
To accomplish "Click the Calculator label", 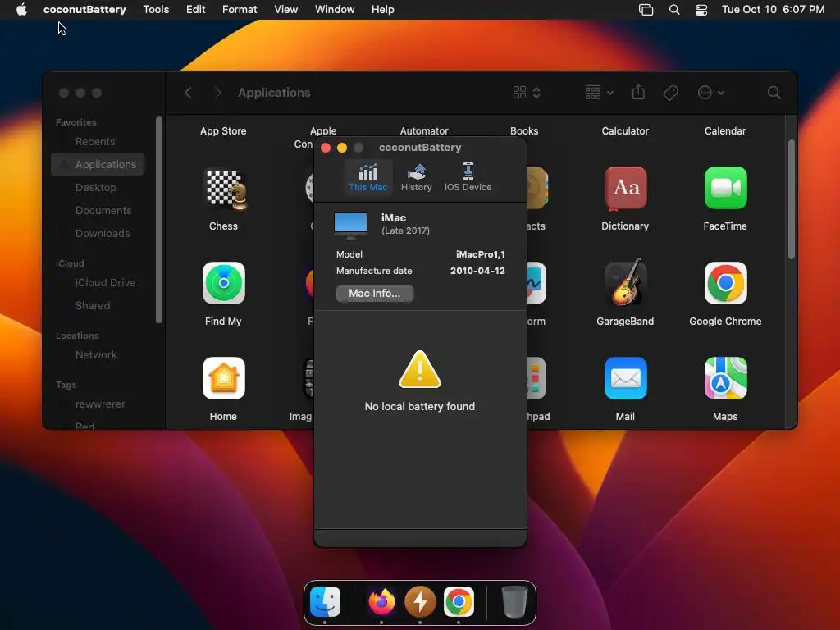I will (x=624, y=130).
